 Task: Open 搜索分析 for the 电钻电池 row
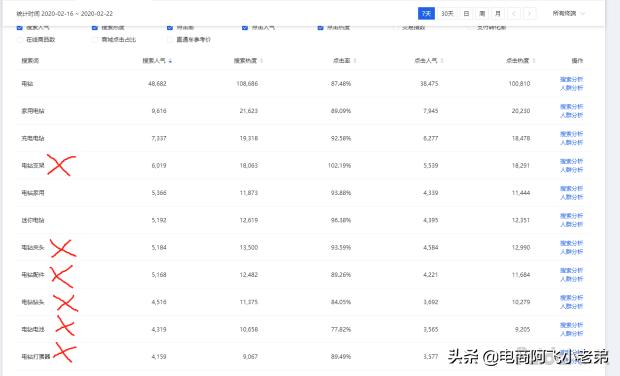click(571, 325)
